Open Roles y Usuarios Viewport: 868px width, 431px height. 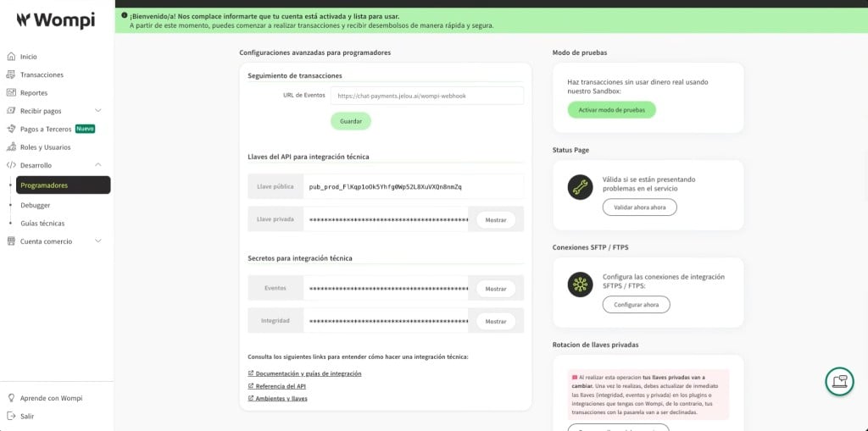(46, 147)
